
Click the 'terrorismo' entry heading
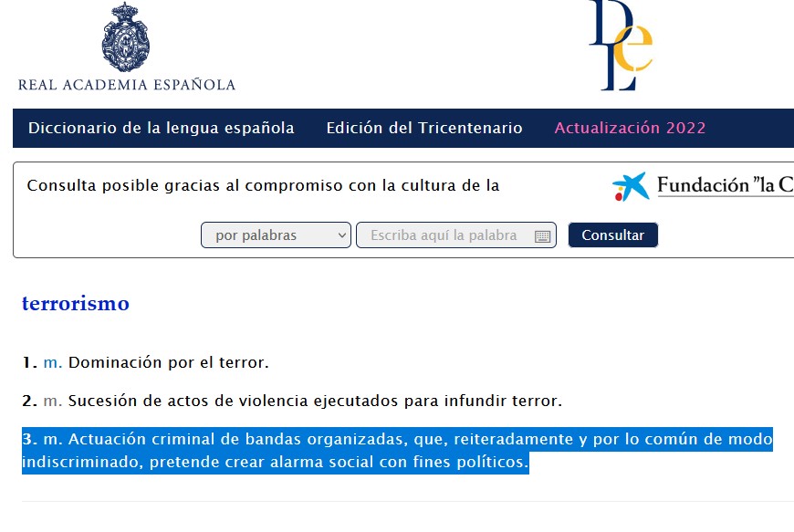click(76, 304)
